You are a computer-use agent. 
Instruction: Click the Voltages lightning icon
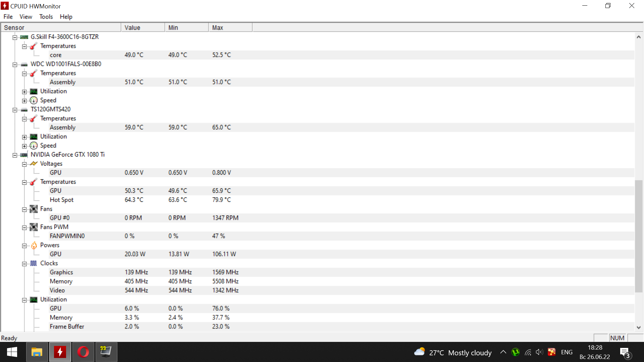34,164
